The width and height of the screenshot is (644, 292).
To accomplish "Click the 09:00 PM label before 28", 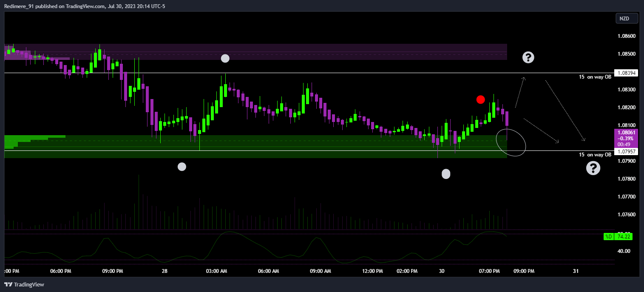I will click(112, 271).
